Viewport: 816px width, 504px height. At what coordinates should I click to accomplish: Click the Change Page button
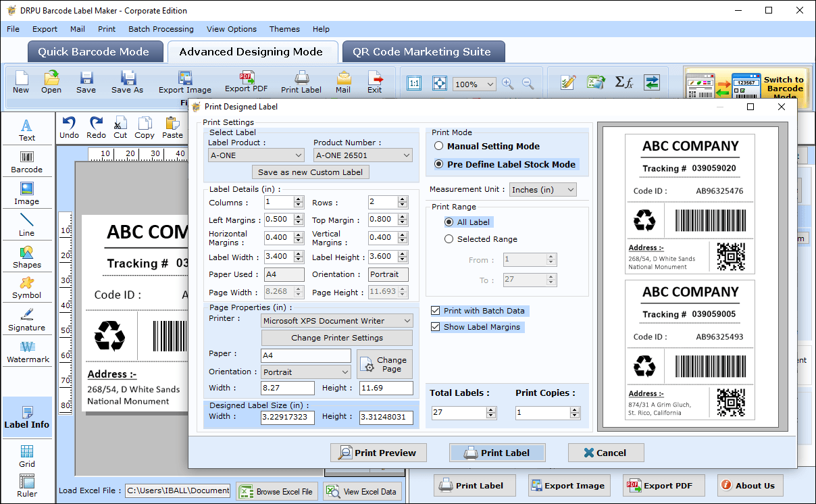[x=384, y=364]
